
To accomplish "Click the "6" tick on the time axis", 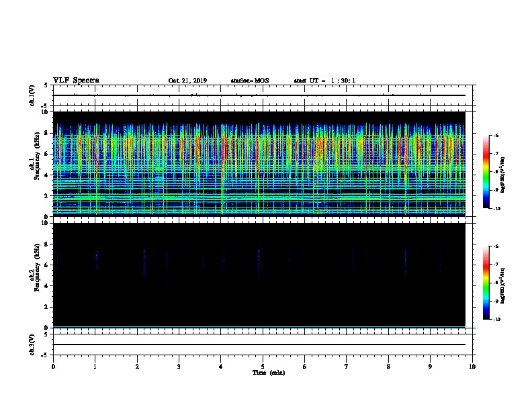I will pyautogui.click(x=305, y=366).
